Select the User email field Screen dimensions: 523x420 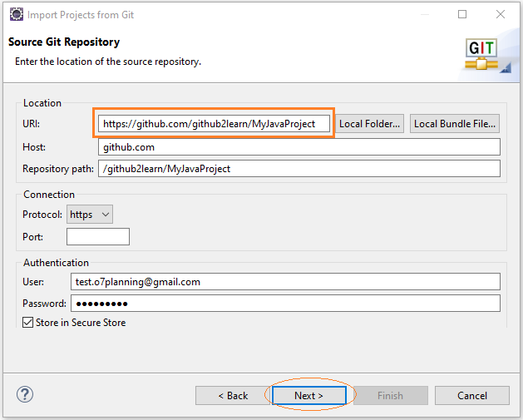tap(285, 282)
